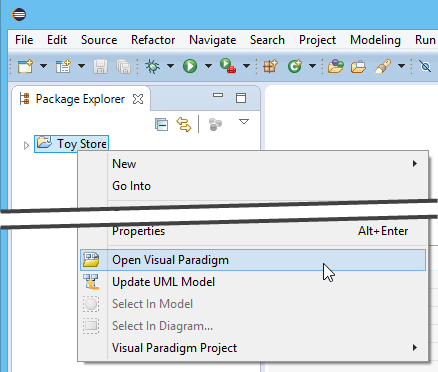Click the New Java Class icon
The height and width of the screenshot is (372, 438).
point(295,66)
